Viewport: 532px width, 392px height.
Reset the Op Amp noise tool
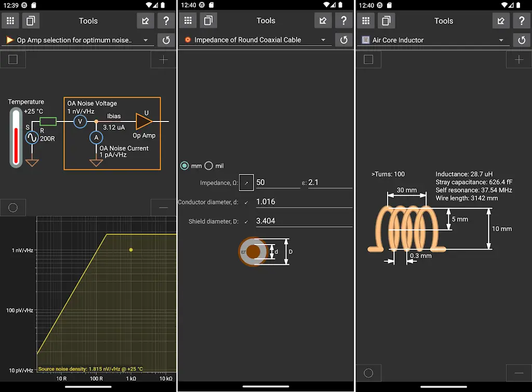[166, 40]
